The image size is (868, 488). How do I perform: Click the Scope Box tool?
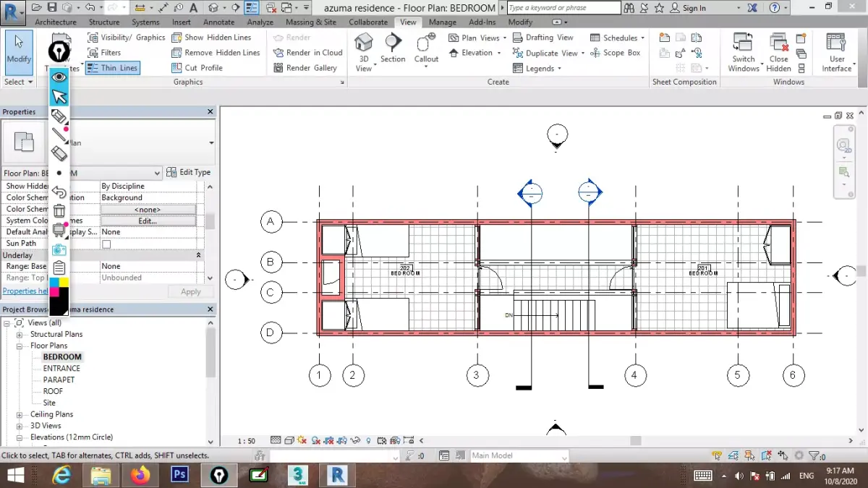(616, 53)
